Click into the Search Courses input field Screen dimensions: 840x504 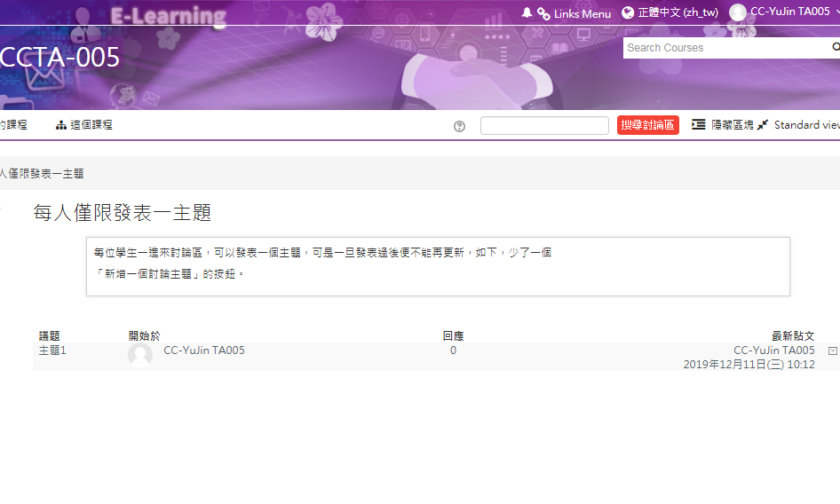click(724, 48)
